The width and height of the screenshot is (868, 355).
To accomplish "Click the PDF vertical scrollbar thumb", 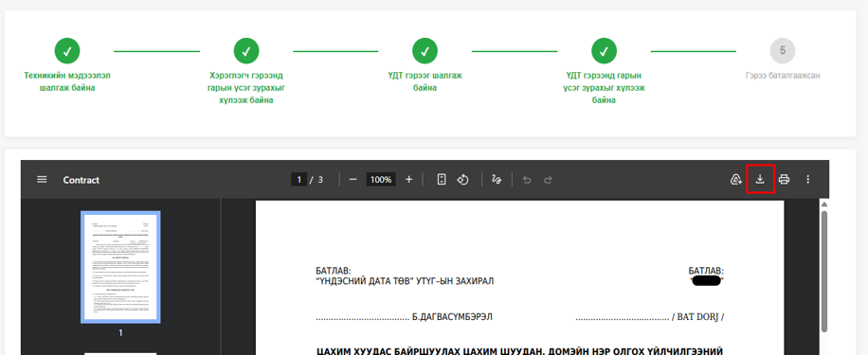I will coord(823,271).
